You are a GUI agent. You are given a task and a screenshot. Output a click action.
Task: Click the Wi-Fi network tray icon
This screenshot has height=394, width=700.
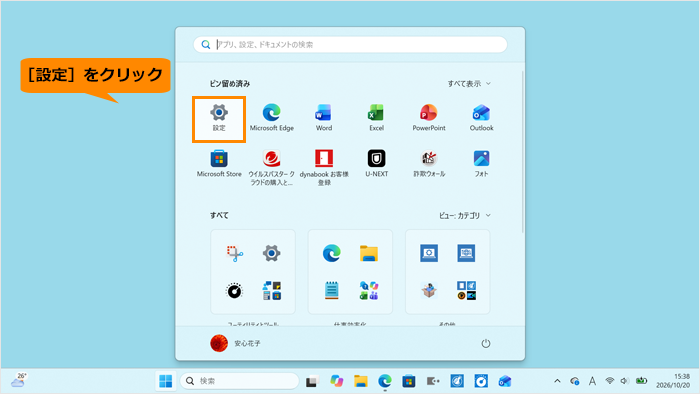[609, 381]
